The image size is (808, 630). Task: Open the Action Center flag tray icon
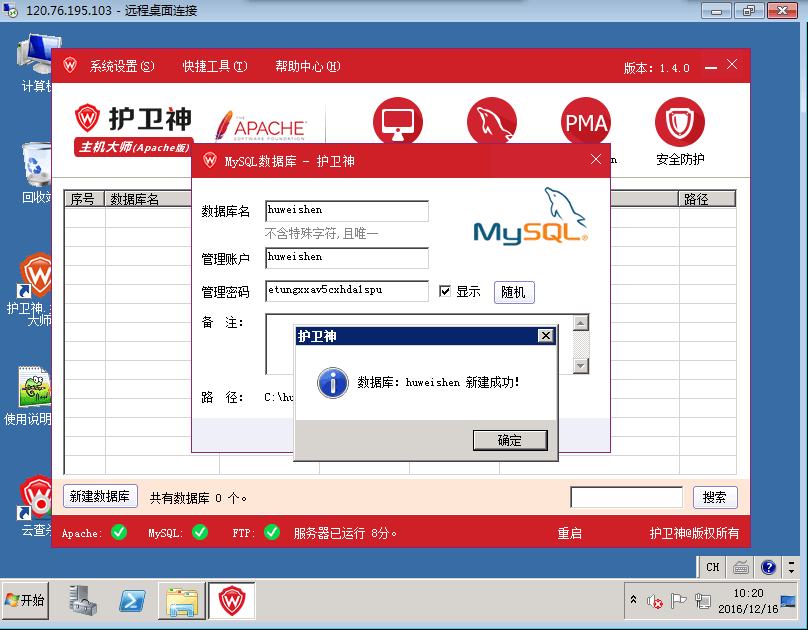pyautogui.click(x=678, y=601)
